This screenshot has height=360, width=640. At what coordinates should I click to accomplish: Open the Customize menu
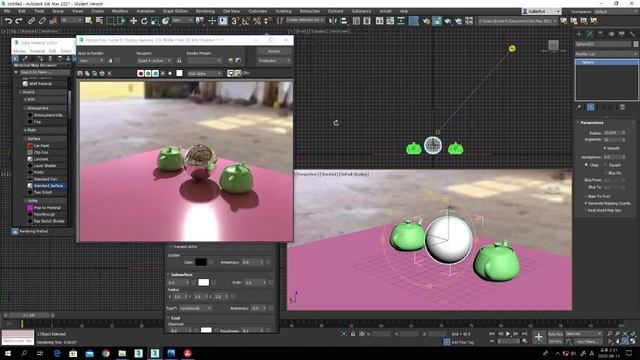pos(258,11)
